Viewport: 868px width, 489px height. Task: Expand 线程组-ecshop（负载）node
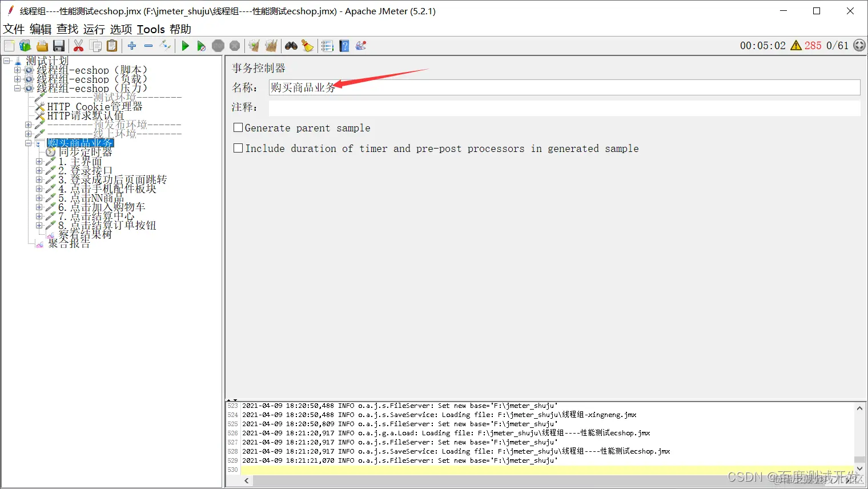click(x=17, y=79)
